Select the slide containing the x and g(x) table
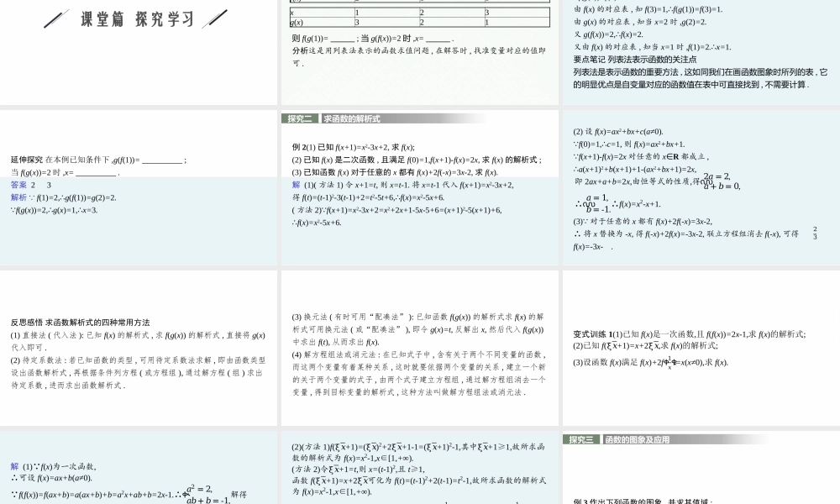This screenshot has height=504, width=840. pos(420,52)
